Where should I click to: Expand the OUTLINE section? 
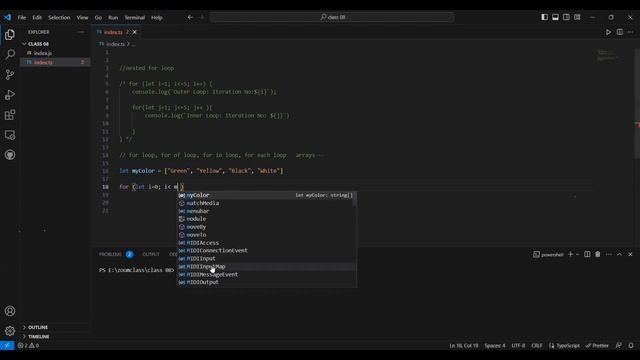point(55,327)
